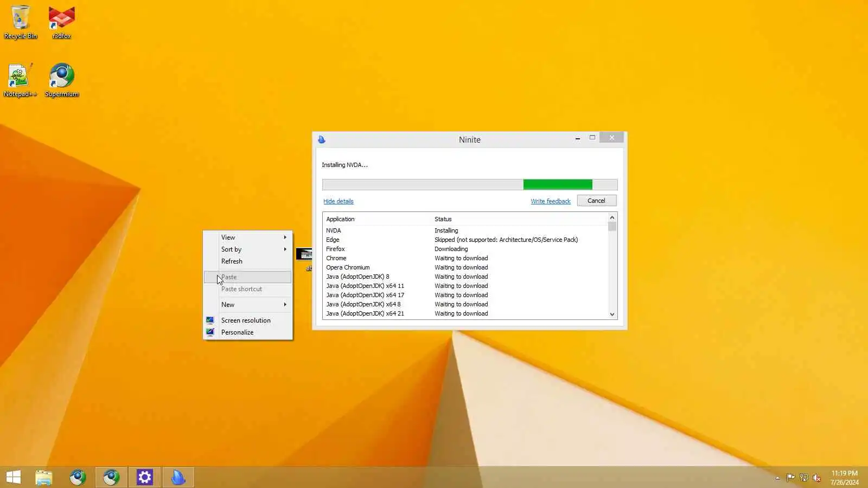This screenshot has height=488, width=868.
Task: Open the Recycle Bin desktop icon
Action: click(x=21, y=22)
